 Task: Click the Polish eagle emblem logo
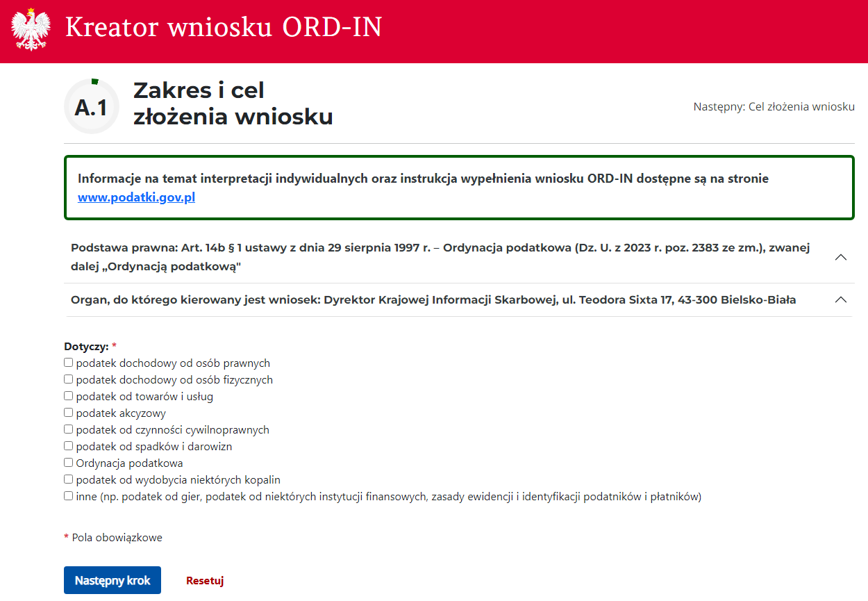click(31, 30)
